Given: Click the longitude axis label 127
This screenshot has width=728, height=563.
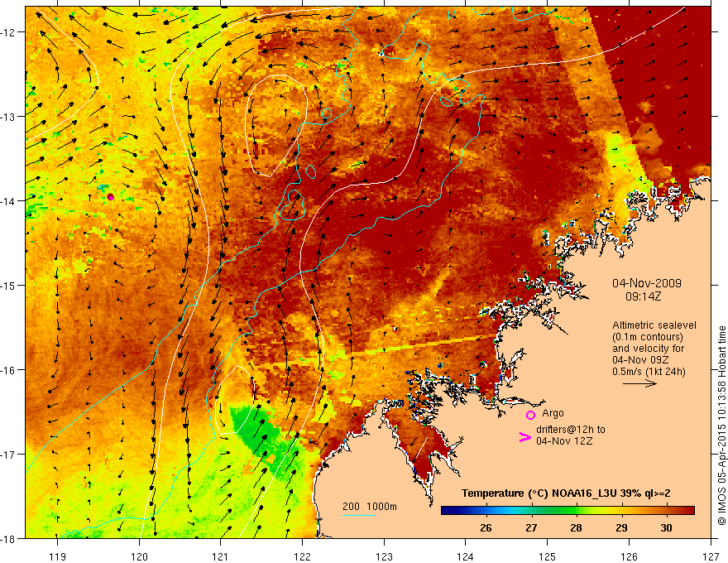Looking at the screenshot, I should [x=711, y=556].
